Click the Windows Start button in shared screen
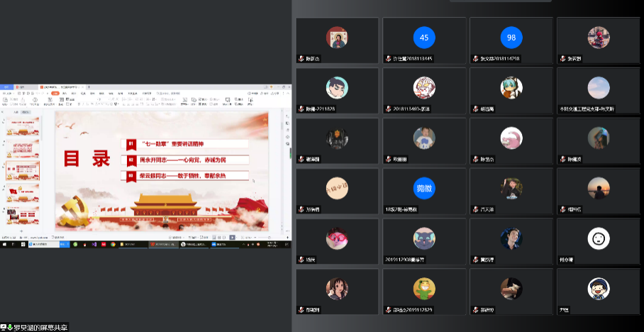Image resolution: width=644 pixels, height=332 pixels. [4, 244]
